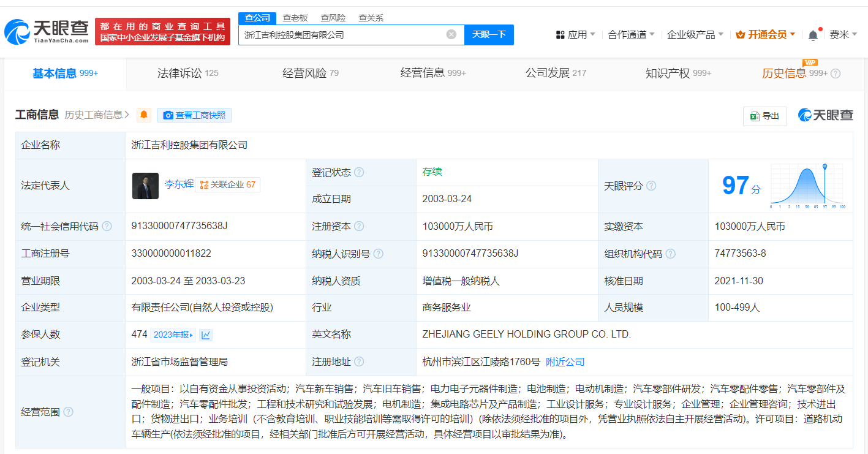Screen dimensions: 868x454
Task: Open the 费米 account dropdown
Action: [843, 35]
